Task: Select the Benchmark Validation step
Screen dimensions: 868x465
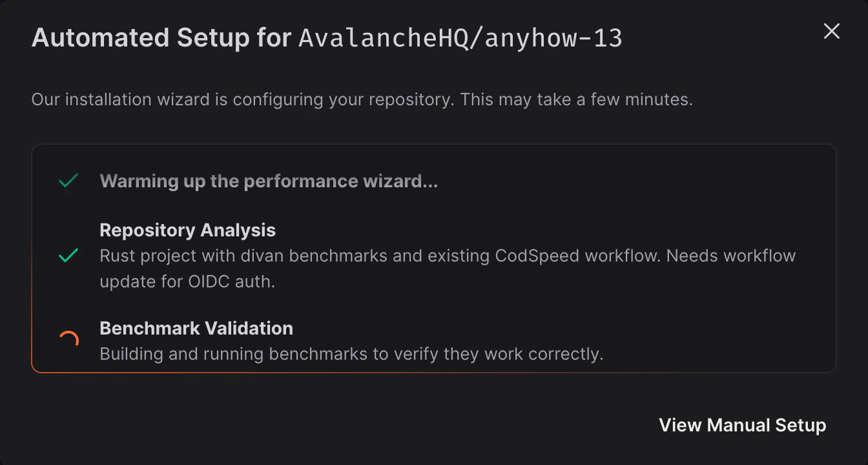Action: coord(196,328)
